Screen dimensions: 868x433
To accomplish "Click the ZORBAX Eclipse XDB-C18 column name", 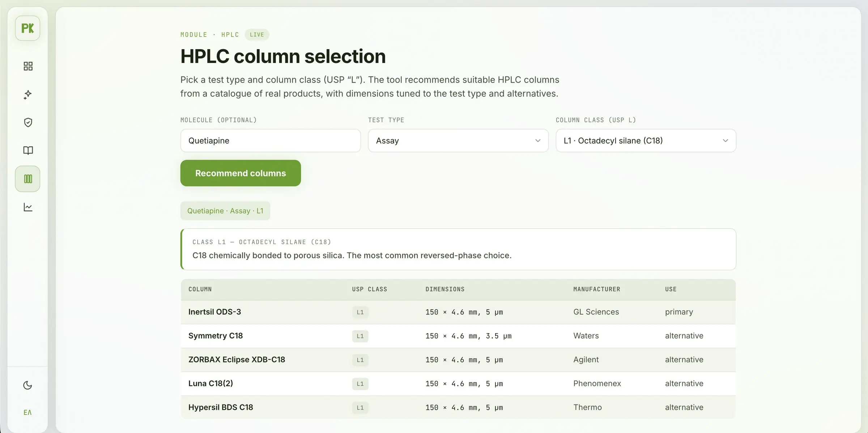I will [x=237, y=360].
